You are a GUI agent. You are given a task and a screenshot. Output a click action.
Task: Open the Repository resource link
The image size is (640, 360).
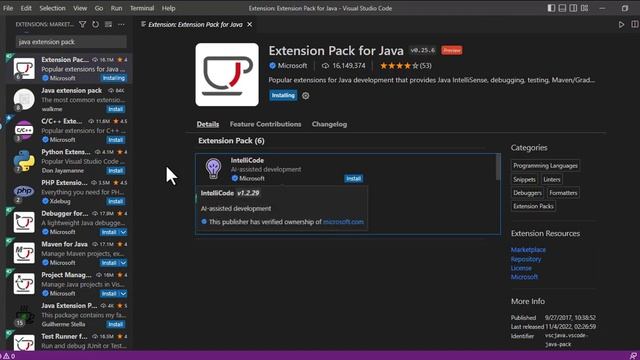point(526,259)
